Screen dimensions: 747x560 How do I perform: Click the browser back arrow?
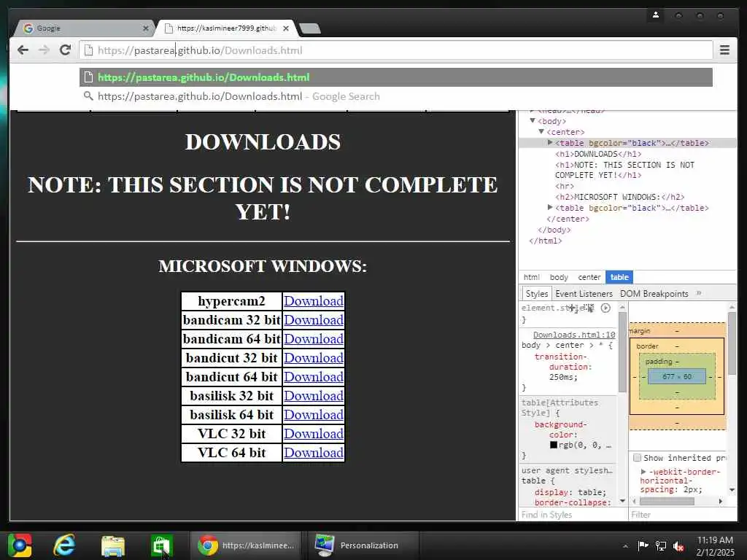coord(23,50)
